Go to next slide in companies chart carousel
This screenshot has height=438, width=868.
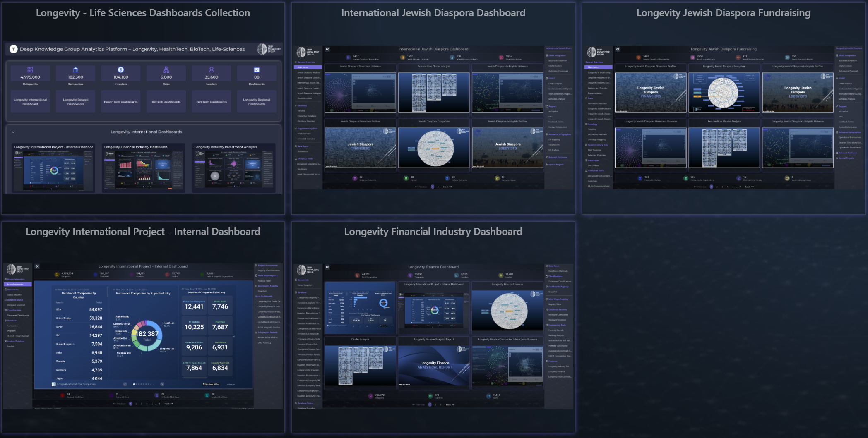pyautogui.click(x=162, y=384)
